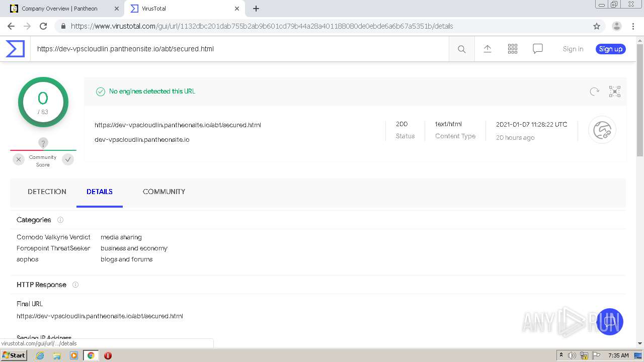644x362 pixels.
Task: Click 'Forcepoint ThreatSeeker' row label
Action: (x=53, y=248)
